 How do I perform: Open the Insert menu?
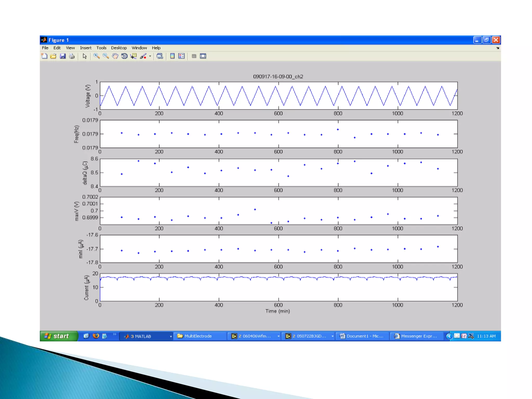(85, 48)
